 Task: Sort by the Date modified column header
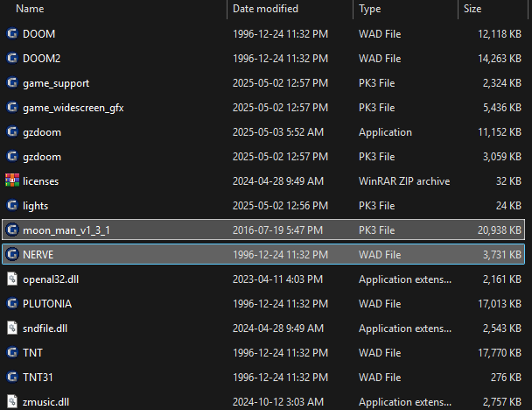click(x=265, y=9)
